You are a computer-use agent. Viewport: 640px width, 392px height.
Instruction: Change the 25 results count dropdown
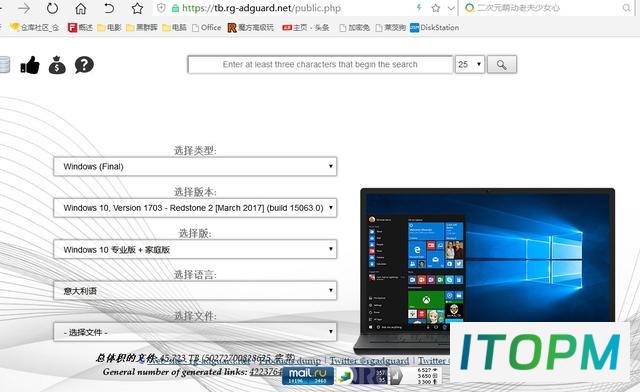(x=470, y=65)
